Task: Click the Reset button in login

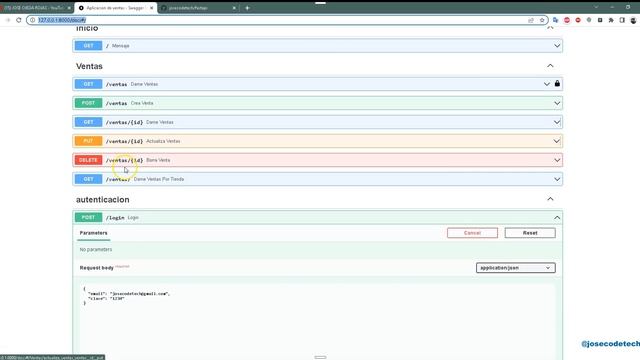Action: (x=530, y=233)
